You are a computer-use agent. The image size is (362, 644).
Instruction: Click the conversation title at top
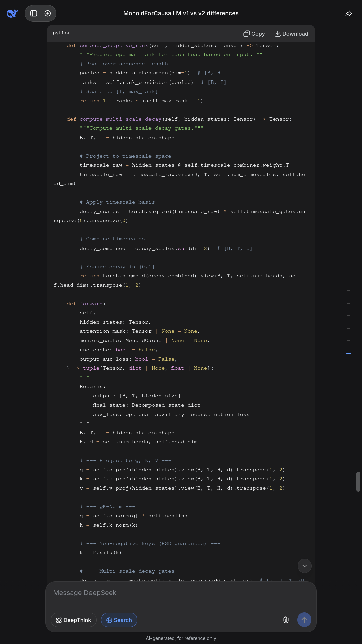point(181,13)
